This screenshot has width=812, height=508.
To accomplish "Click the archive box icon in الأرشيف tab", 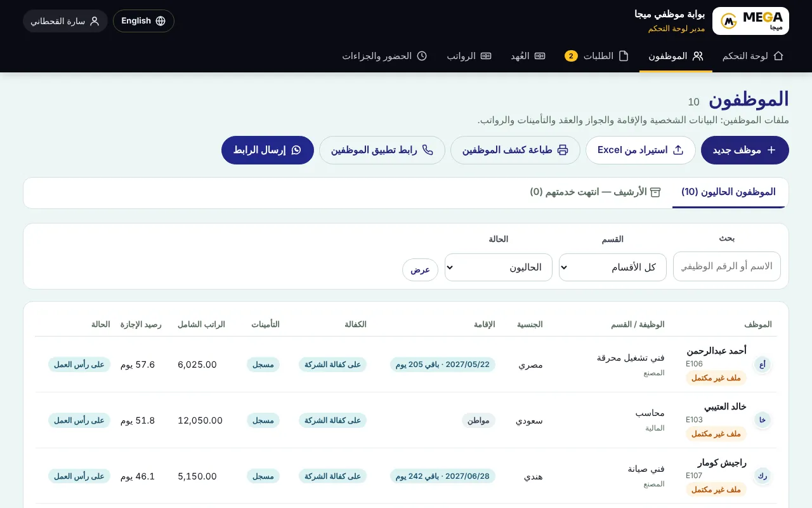I will [x=656, y=192].
